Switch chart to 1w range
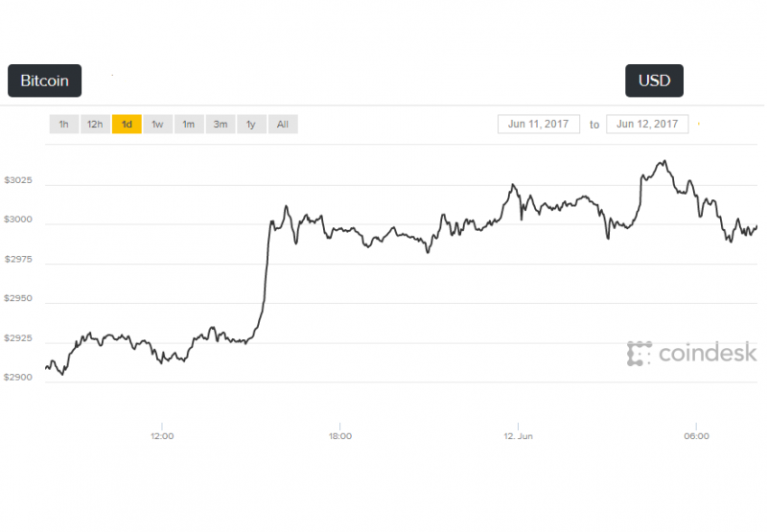 157,125
